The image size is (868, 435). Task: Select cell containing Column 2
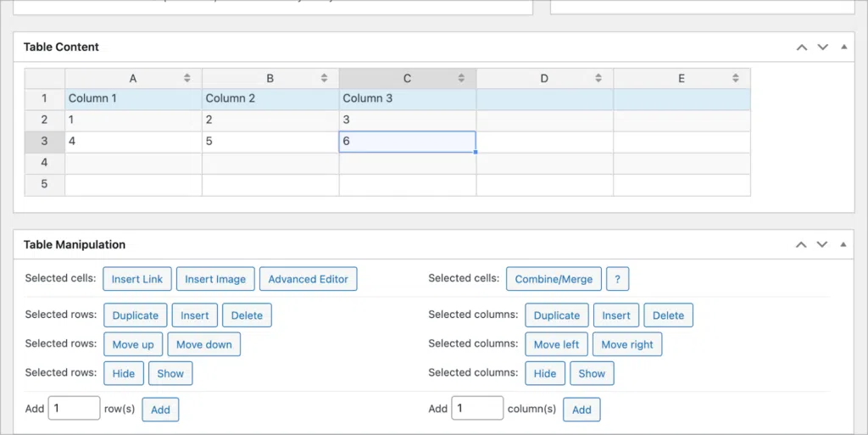coord(270,99)
